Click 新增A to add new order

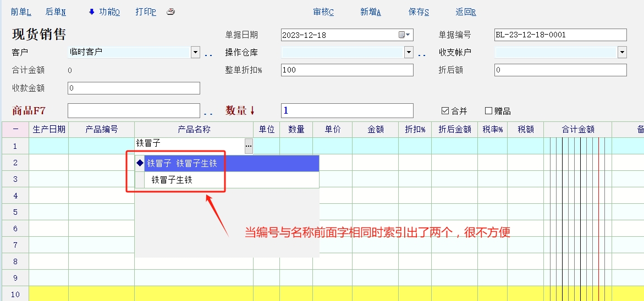[x=371, y=12]
